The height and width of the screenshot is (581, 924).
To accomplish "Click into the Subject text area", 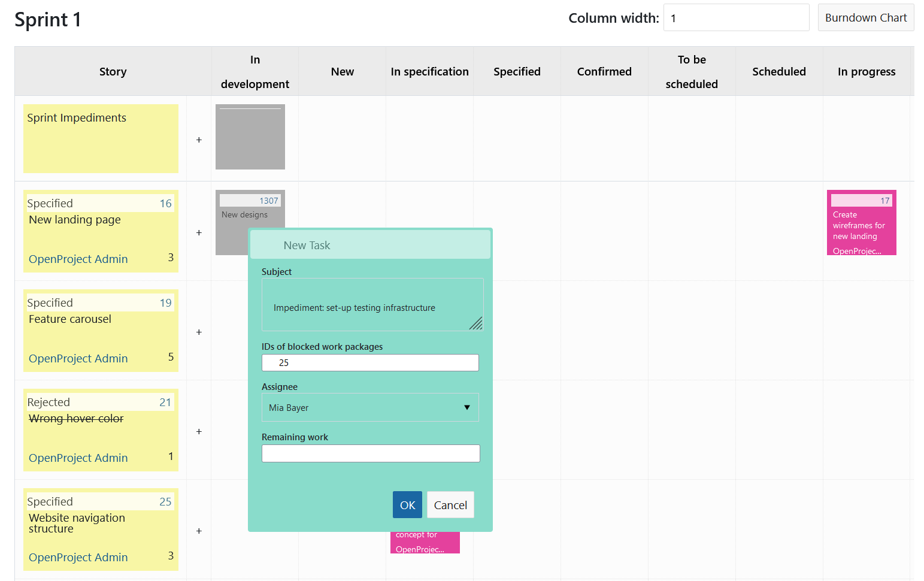I will (x=371, y=304).
